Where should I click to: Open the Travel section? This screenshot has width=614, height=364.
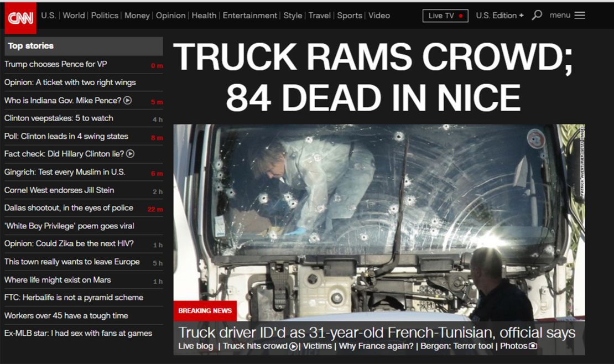point(320,15)
